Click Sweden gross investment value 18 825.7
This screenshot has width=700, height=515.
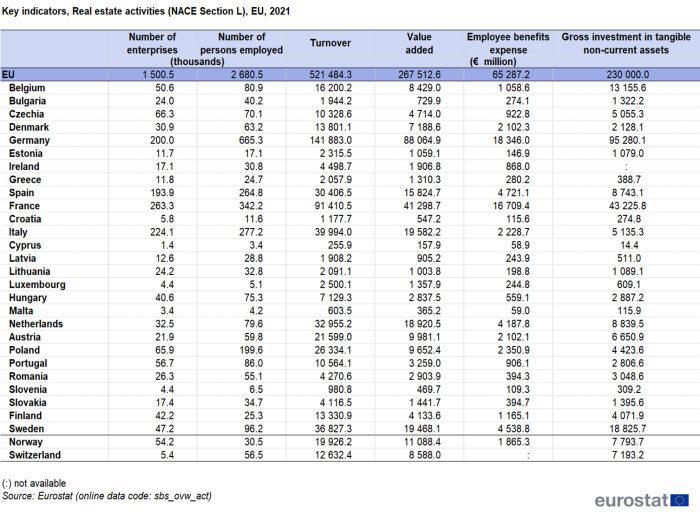[628, 429]
